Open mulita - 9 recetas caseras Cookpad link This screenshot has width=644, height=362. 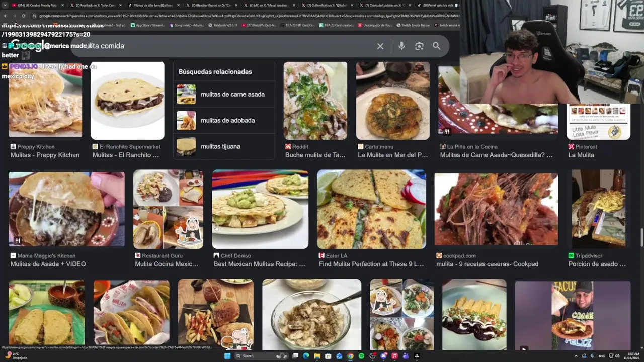487,264
